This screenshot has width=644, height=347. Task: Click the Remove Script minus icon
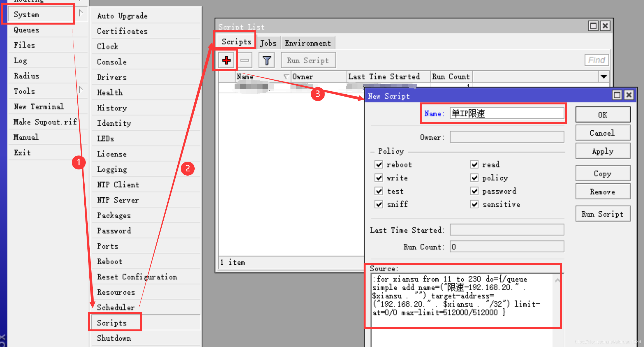click(245, 60)
